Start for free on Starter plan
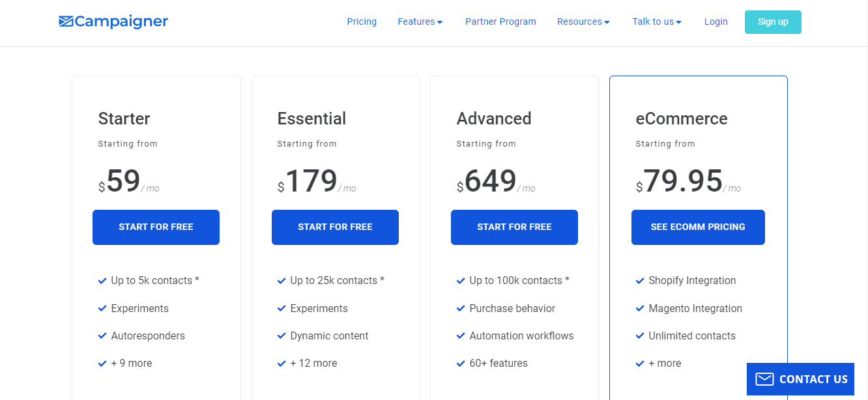868x400 pixels. (x=156, y=227)
